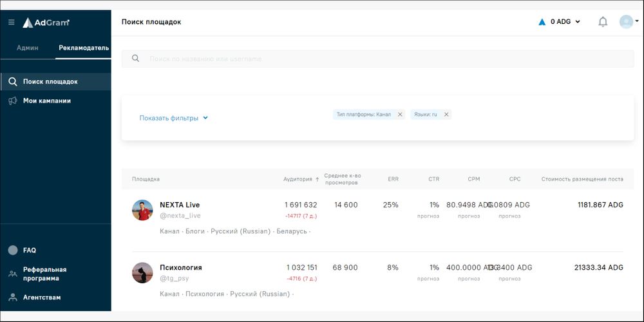Click average views 68 900
Image resolution: width=644 pixels, height=322 pixels.
coord(345,268)
